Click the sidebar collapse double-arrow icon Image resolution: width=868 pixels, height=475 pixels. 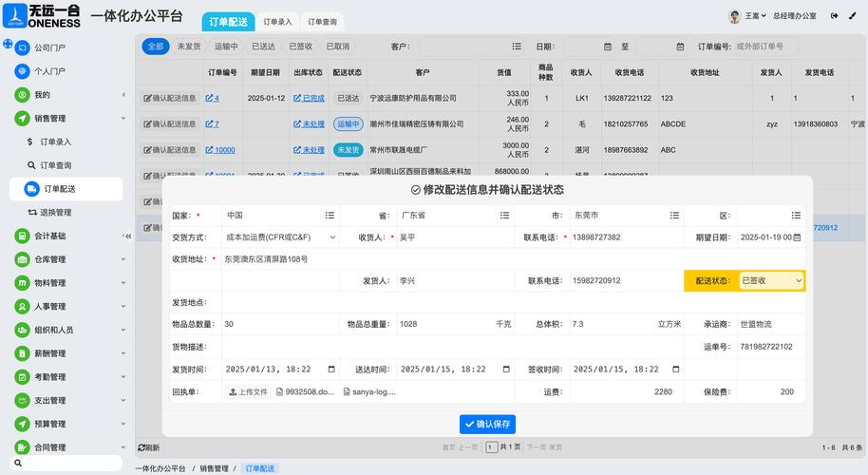click(128, 237)
